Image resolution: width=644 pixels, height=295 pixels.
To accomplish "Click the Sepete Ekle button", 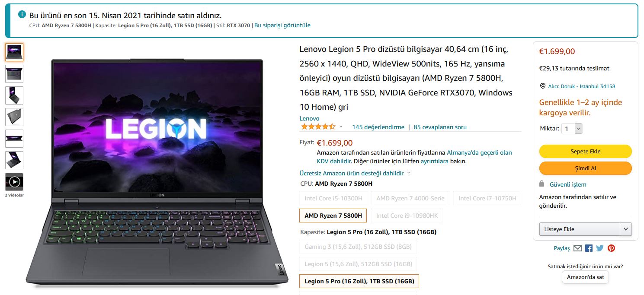I will click(585, 151).
